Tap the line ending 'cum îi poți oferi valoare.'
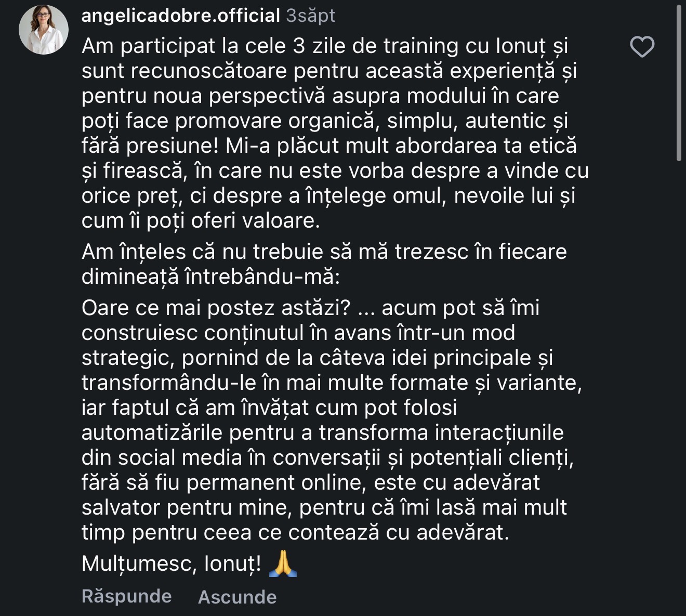The image size is (686, 616). 201,221
